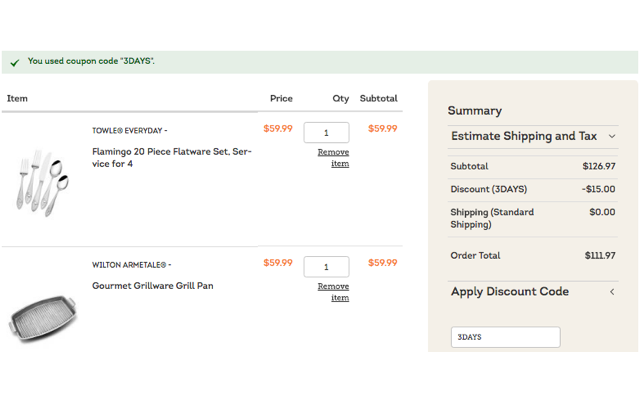Open the Gourmet Grillware Grill Pan link

click(152, 286)
